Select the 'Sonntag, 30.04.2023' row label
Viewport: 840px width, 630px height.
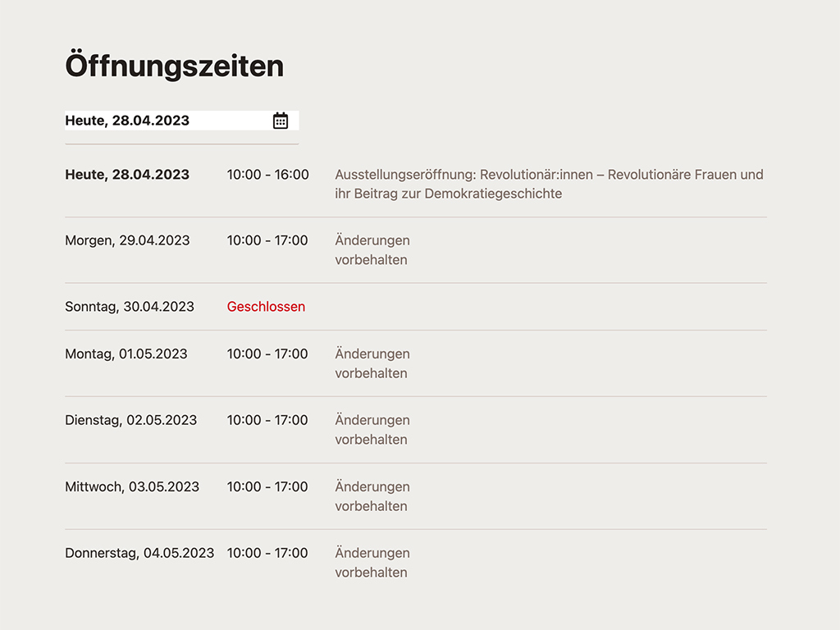tap(130, 307)
